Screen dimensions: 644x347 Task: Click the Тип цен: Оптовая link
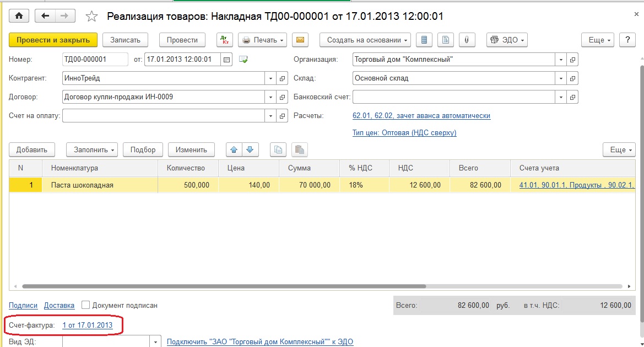click(x=404, y=133)
